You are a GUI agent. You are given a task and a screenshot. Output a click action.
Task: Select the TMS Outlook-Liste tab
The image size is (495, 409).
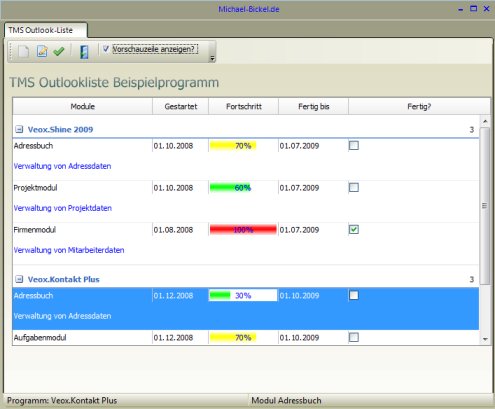point(45,30)
